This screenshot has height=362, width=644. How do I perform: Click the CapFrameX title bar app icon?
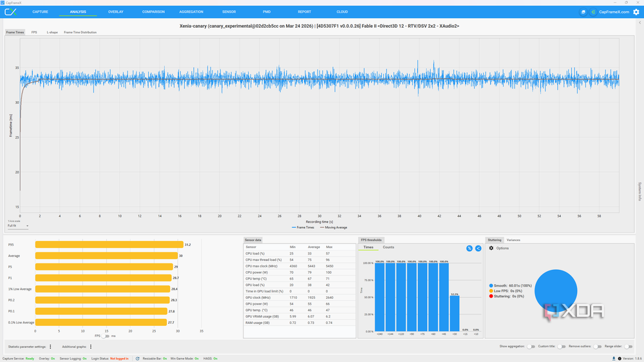(3, 3)
